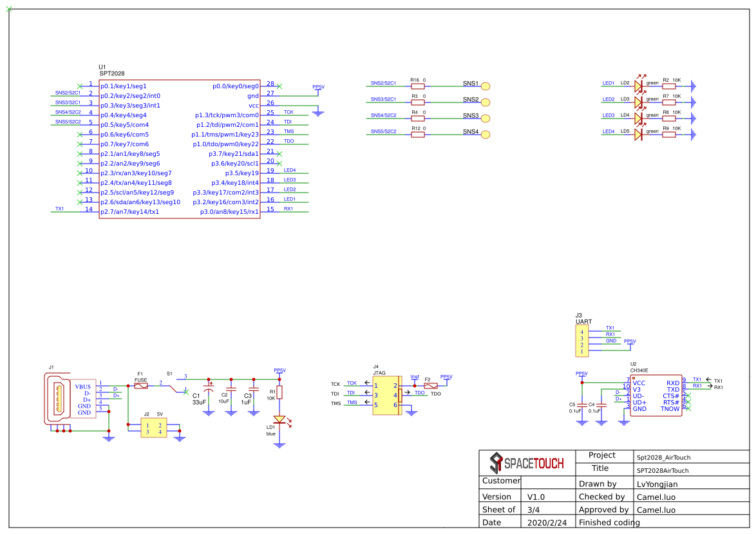Select the RX1 net label on pin 15
Screen dimensions: 756x534
coord(288,209)
